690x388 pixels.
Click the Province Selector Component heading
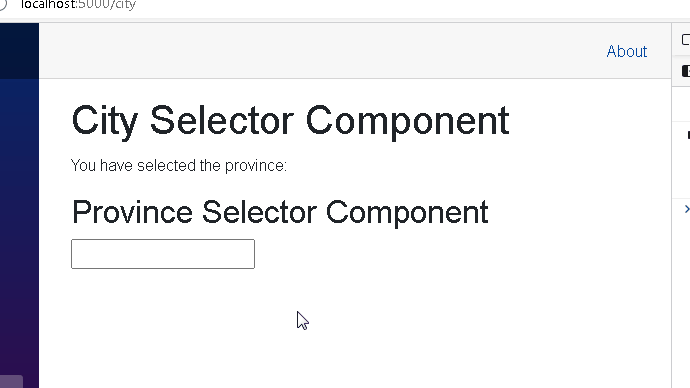coord(280,212)
